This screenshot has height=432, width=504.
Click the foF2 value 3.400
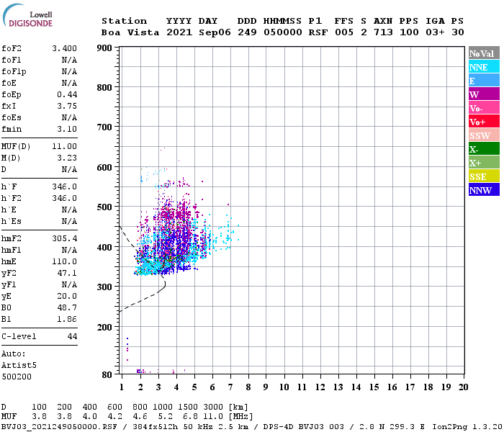64,48
